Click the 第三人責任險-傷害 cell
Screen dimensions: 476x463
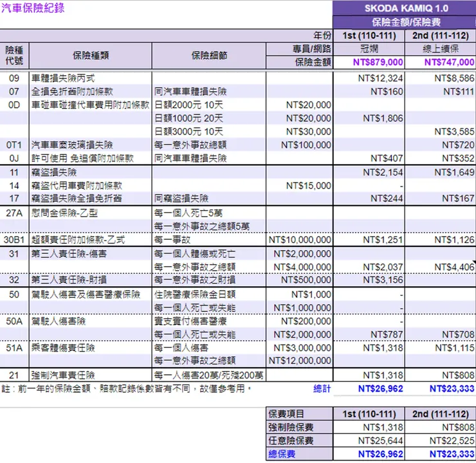(x=91, y=253)
